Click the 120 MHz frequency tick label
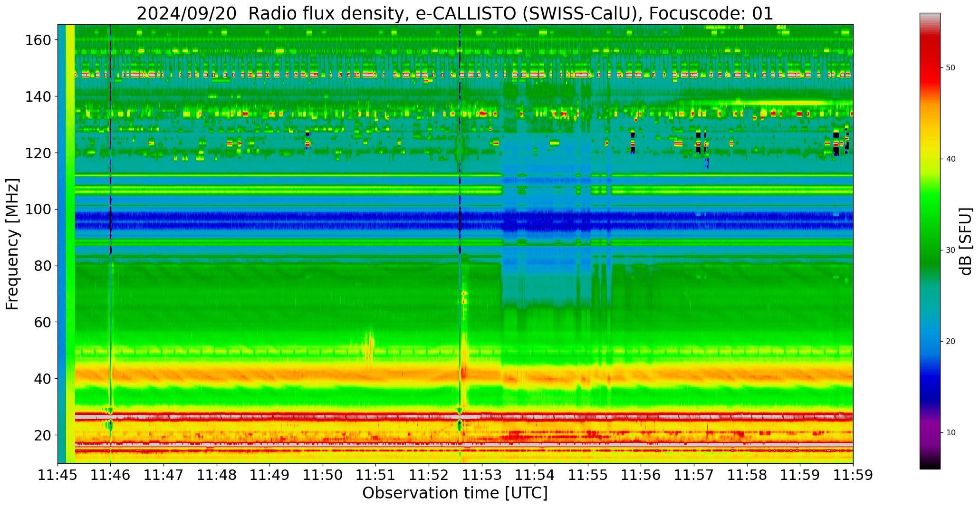 click(38, 153)
